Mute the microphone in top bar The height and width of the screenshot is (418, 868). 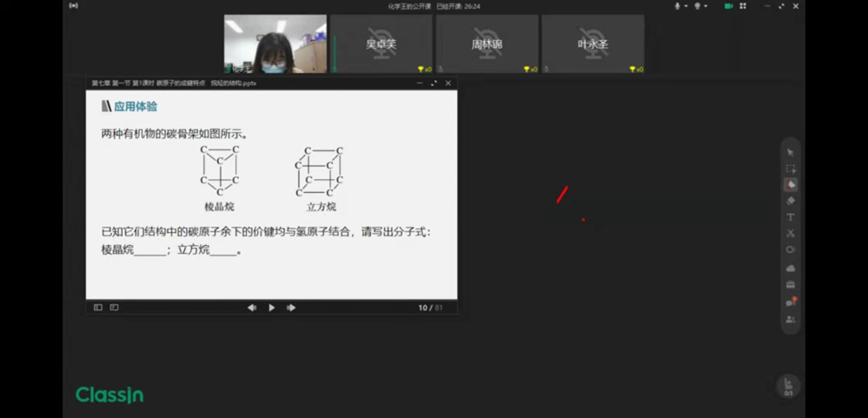(x=678, y=6)
